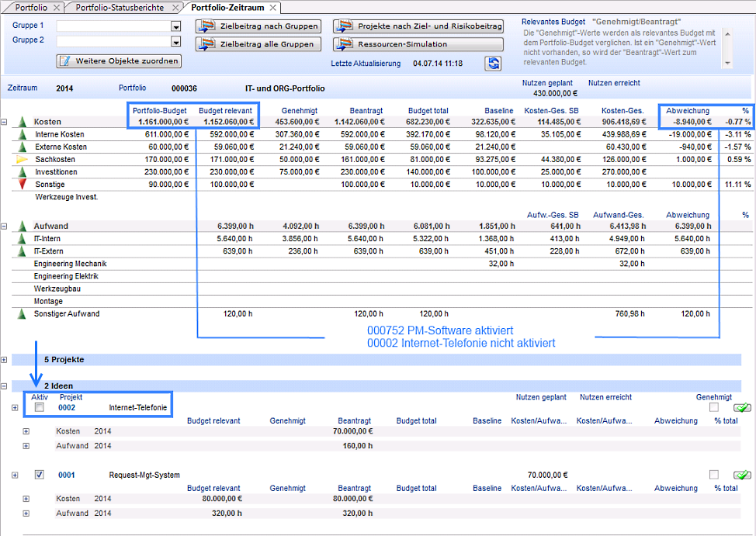The width and height of the screenshot is (756, 536).
Task: Select Budget relevant value 1.152.060,00 €
Action: click(228, 122)
